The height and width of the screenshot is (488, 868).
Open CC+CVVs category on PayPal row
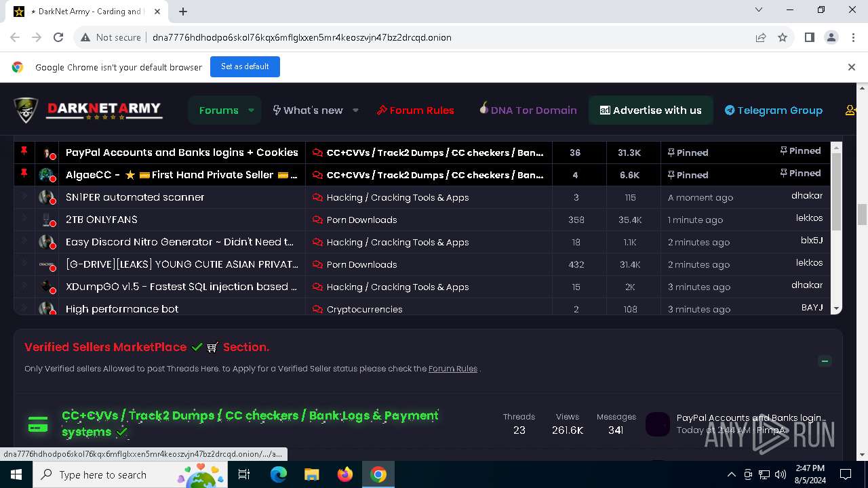tap(435, 152)
